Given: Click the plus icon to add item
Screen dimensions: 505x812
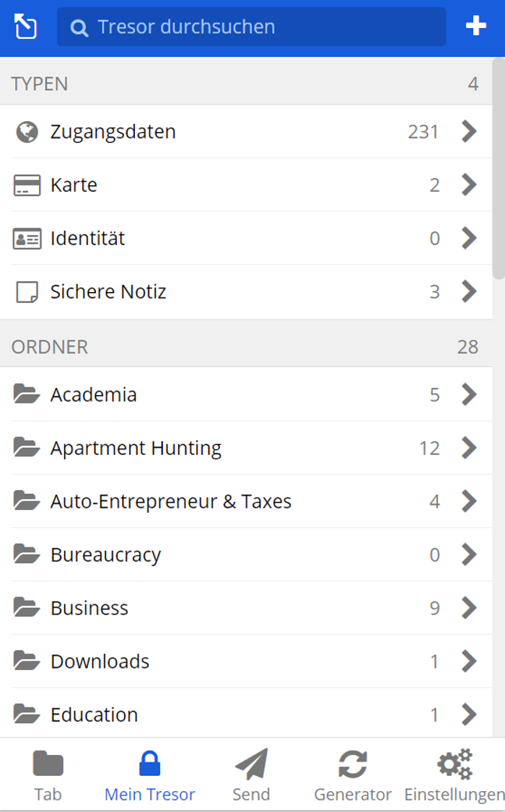Looking at the screenshot, I should pyautogui.click(x=475, y=27).
